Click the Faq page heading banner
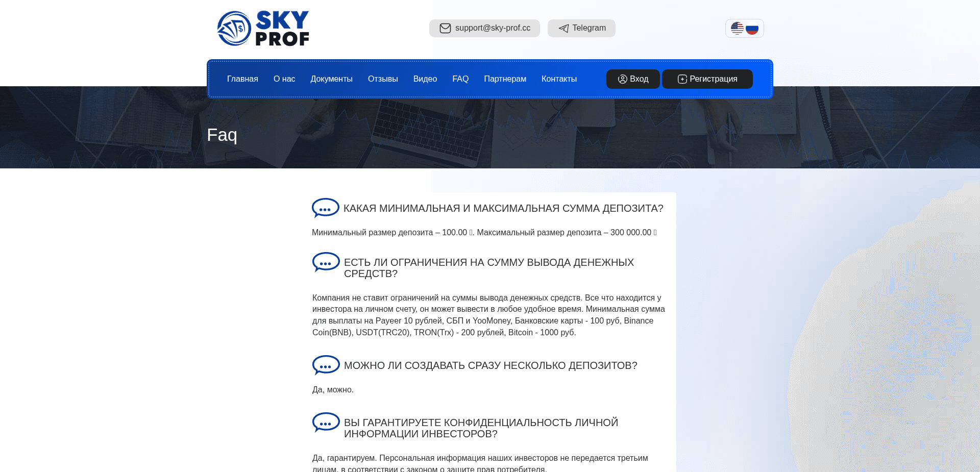 222,135
